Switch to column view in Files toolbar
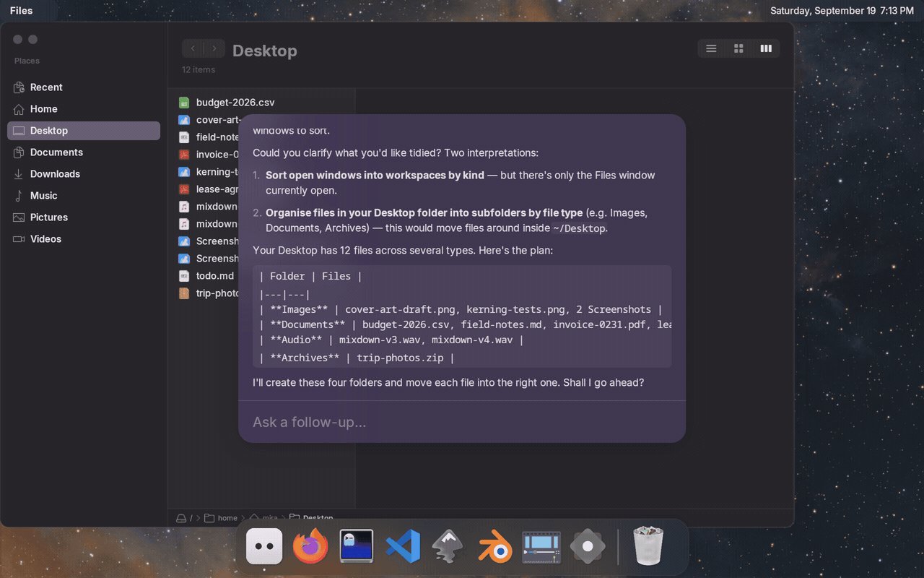This screenshot has height=578, width=924. pyautogui.click(x=766, y=48)
